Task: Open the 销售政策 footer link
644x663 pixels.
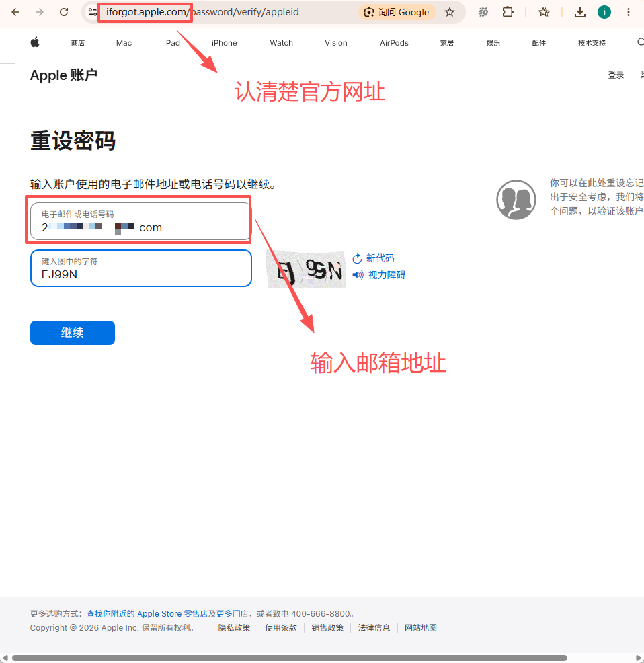Action: click(x=327, y=628)
